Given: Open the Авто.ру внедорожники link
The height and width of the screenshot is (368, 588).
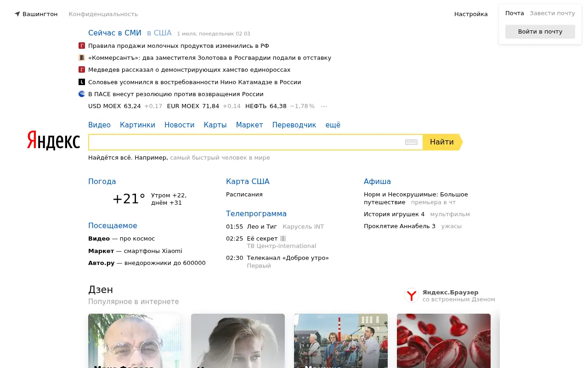Looking at the screenshot, I should click(x=147, y=263).
